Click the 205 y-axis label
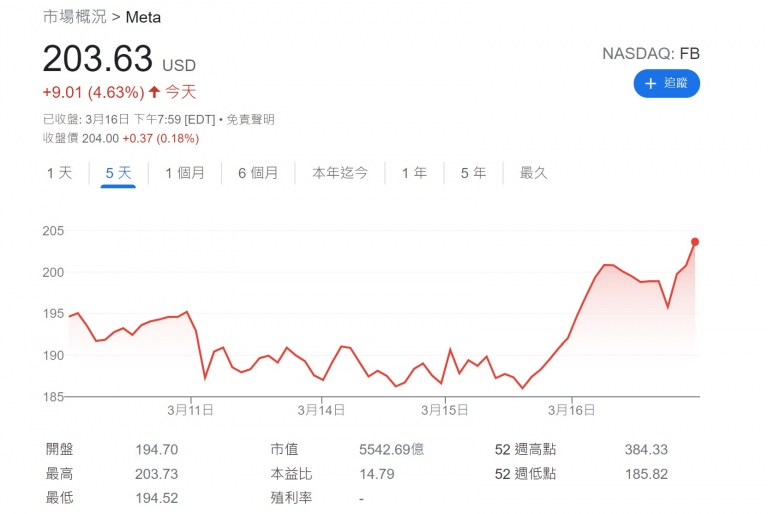Screen dimensions: 768x514 53,230
